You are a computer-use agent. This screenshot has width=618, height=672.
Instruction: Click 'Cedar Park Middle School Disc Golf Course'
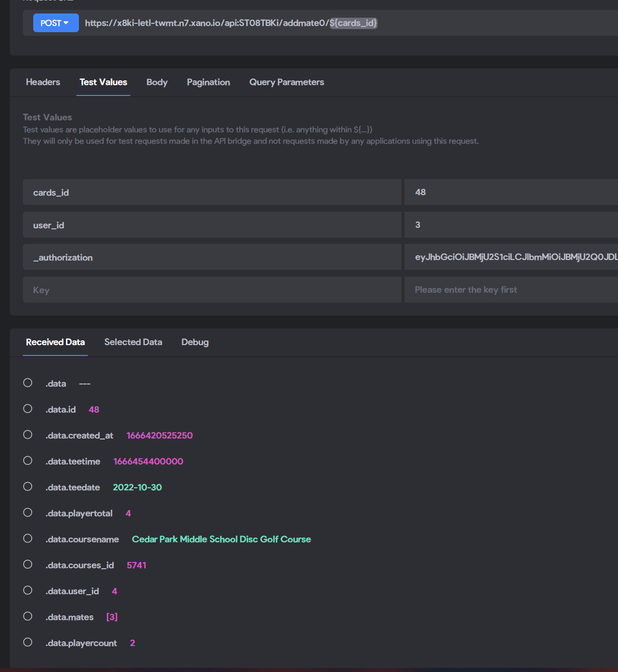221,539
